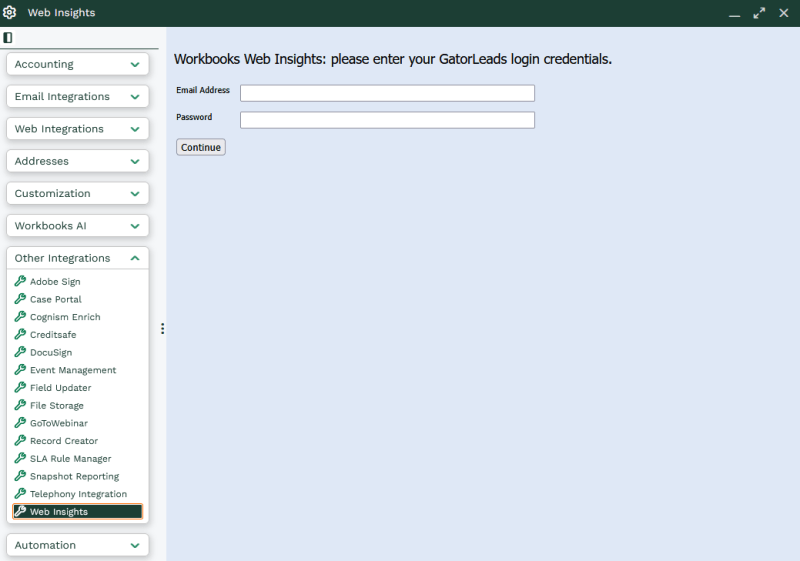Click the wrench icon beside Event Management

click(20, 370)
